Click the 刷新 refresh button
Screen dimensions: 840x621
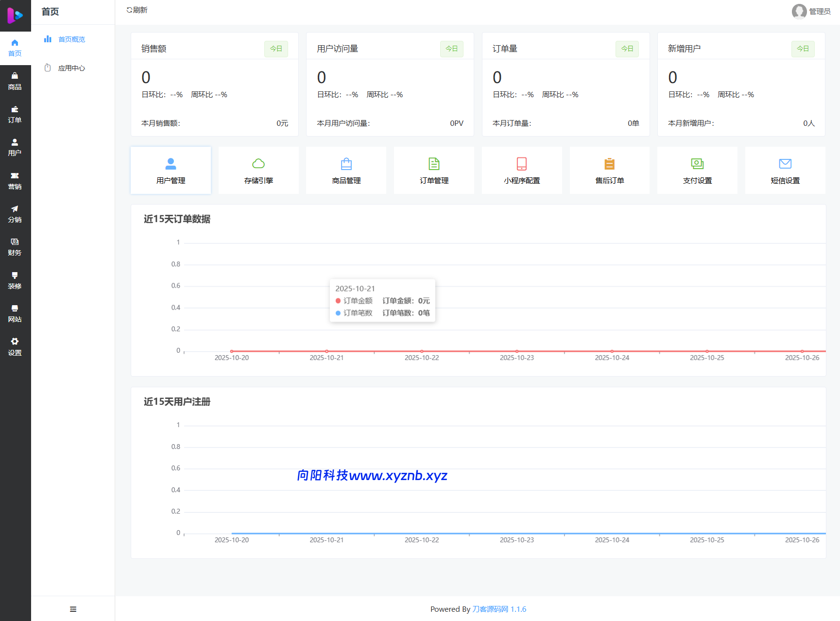click(x=137, y=10)
